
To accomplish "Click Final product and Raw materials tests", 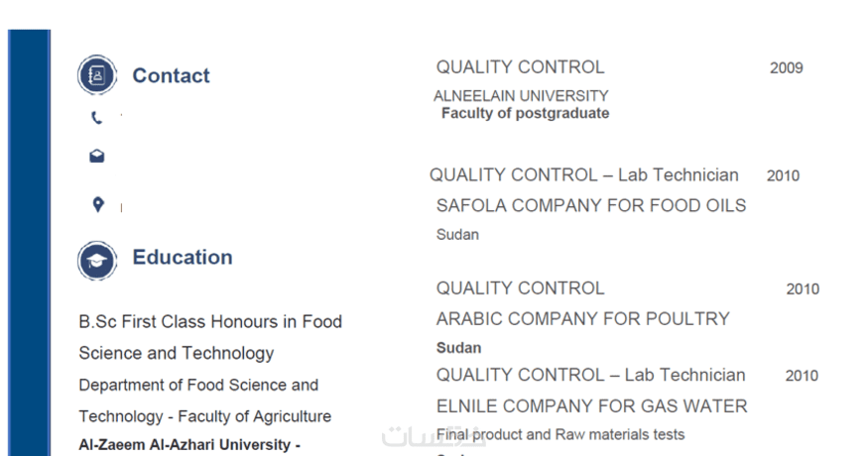I will pyautogui.click(x=559, y=435).
